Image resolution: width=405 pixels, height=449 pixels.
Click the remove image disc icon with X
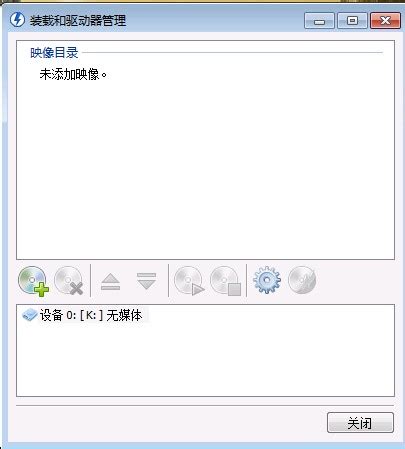click(69, 281)
